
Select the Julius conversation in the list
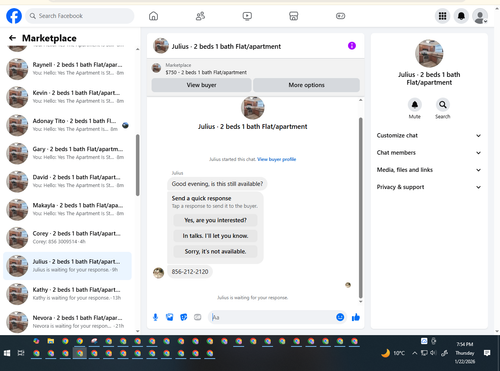click(67, 266)
